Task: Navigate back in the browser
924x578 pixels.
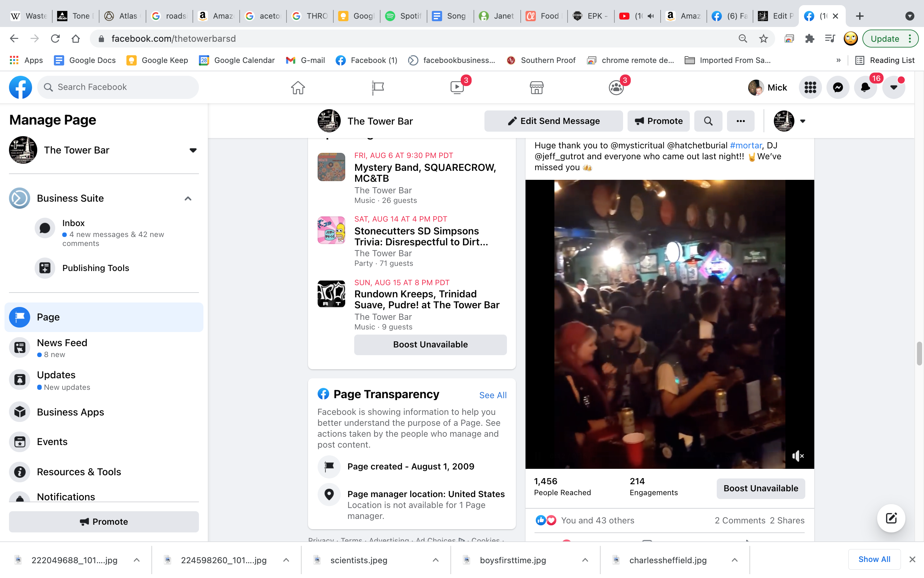Action: click(14, 39)
